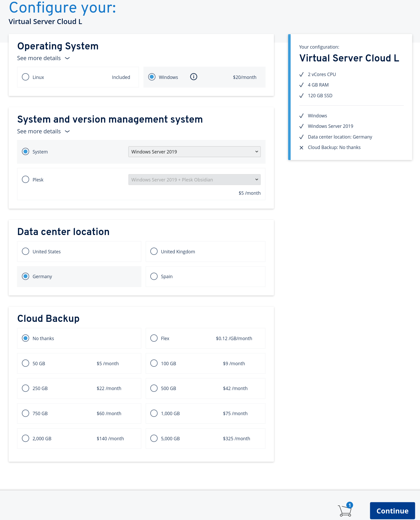Image resolution: width=420 pixels, height=520 pixels.
Task: Expand See more details under Operating System
Action: [43, 58]
